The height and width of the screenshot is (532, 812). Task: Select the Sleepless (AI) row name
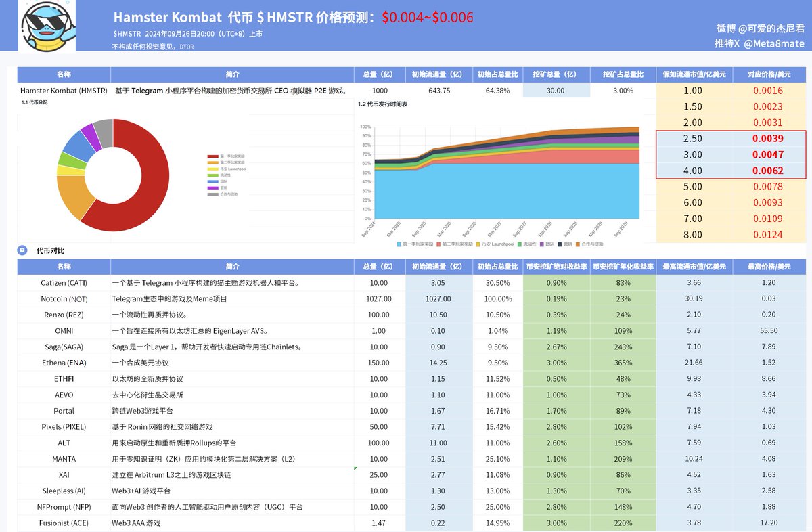click(x=64, y=491)
